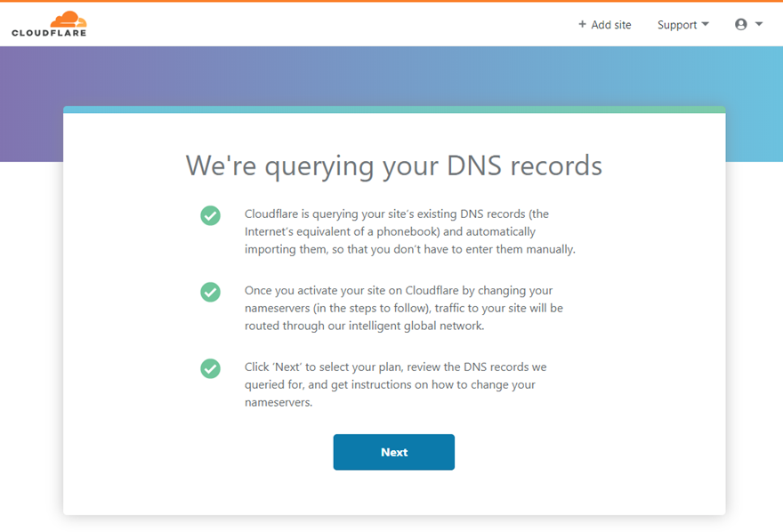This screenshot has height=532, width=783.
Task: Click the paragraph about changing your nameservers
Action: [404, 308]
